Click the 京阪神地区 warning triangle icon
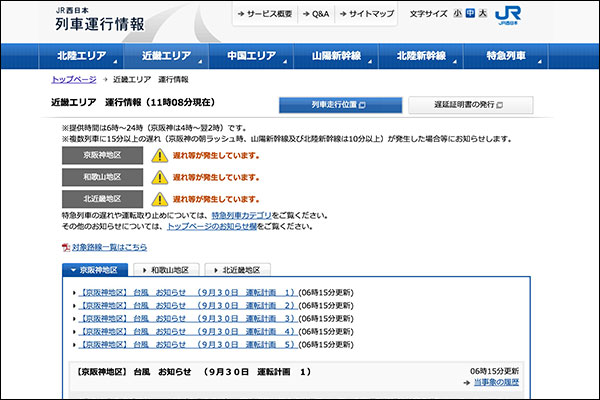The image size is (600, 400). pyautogui.click(x=160, y=156)
